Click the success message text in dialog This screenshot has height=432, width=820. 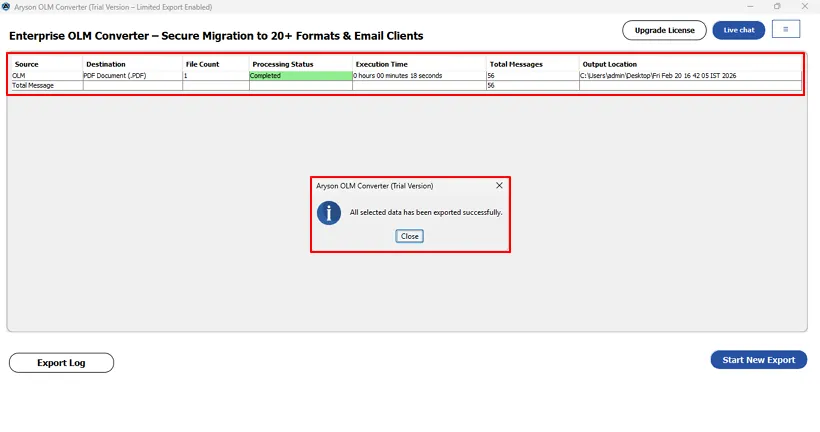pos(426,212)
